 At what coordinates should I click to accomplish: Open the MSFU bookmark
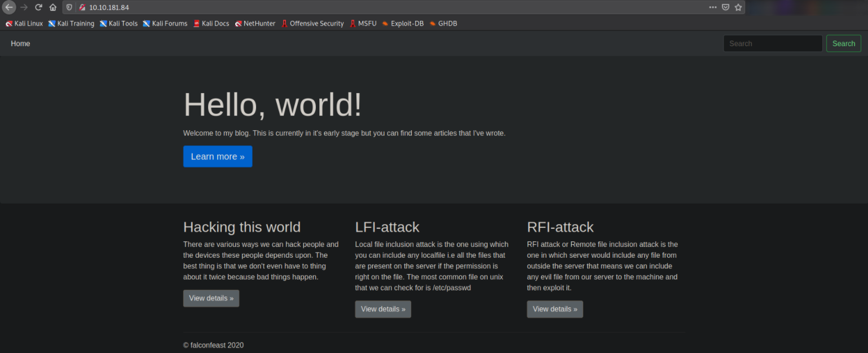point(363,24)
